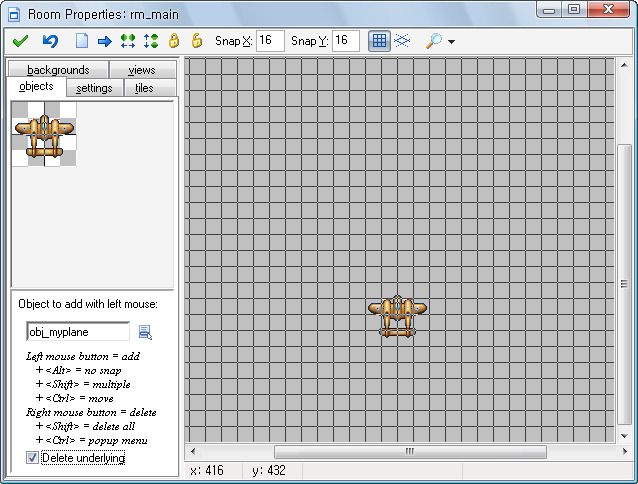Toggle the isometric grid button
The width and height of the screenshot is (638, 484).
[x=402, y=41]
